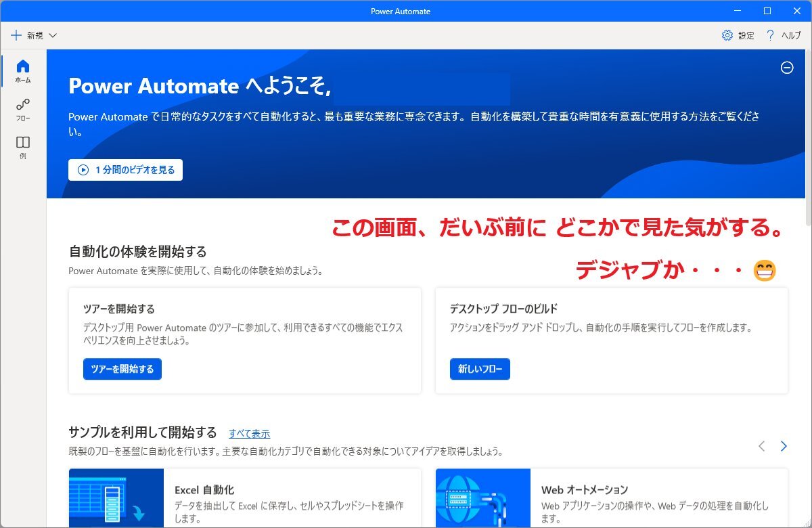Select the Web オートメーション title text

click(x=585, y=489)
